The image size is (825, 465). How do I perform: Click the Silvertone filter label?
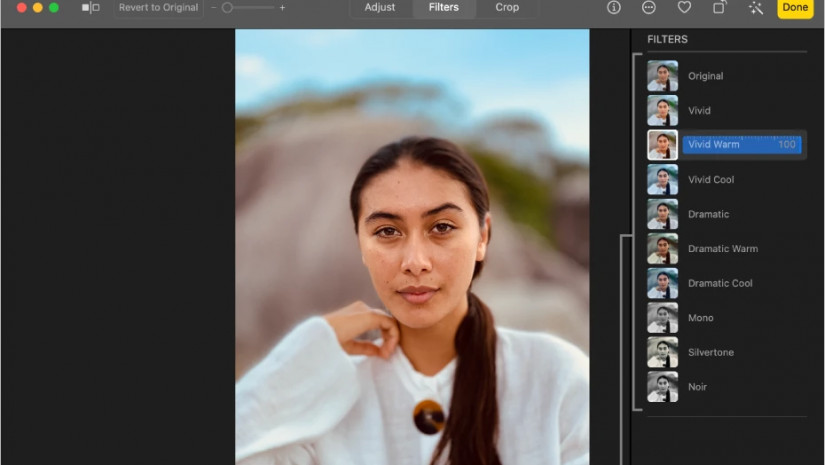coord(711,352)
